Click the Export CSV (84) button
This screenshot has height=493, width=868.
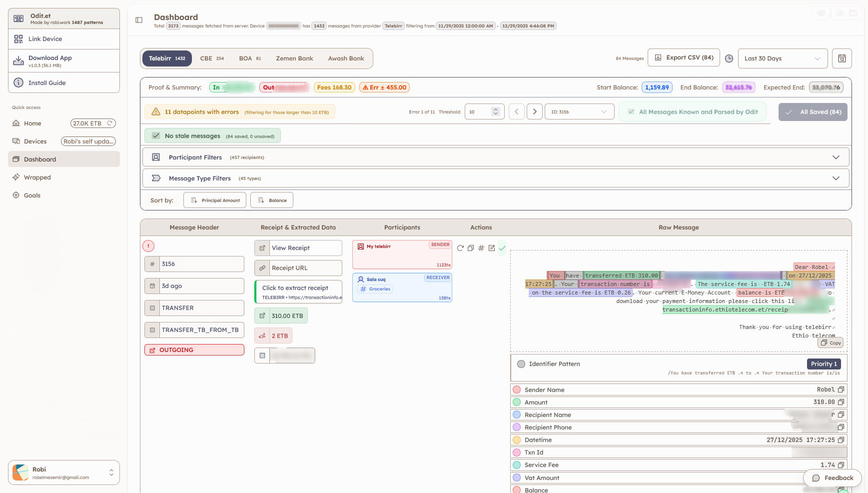[684, 57]
